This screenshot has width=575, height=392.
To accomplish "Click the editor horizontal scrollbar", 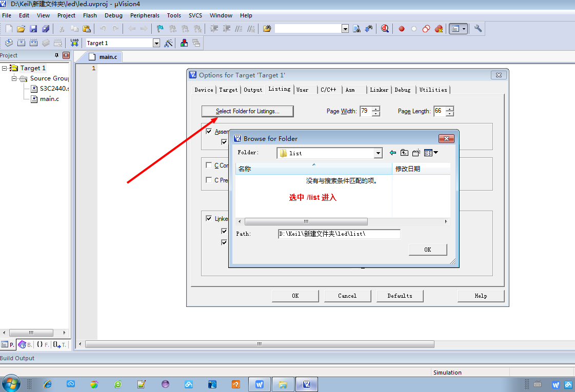I will [259, 344].
